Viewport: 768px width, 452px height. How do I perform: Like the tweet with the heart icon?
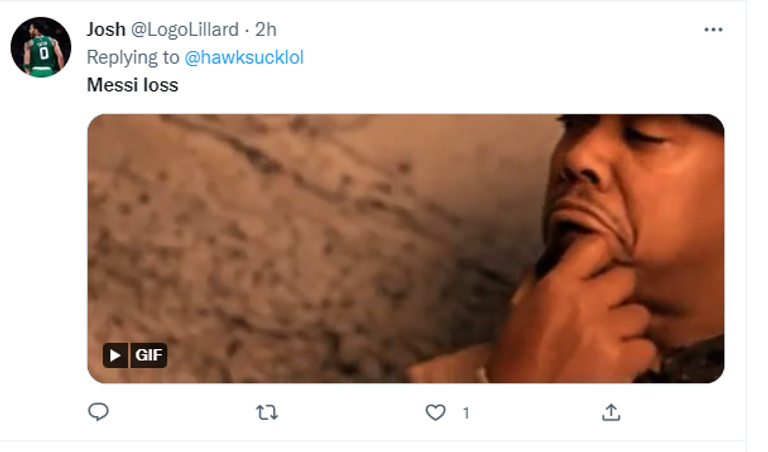tap(435, 411)
